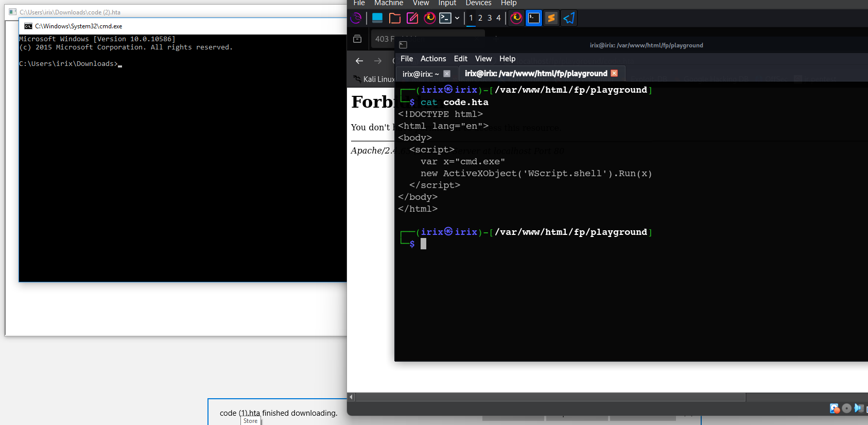868x425 pixels.
Task: Open the Kali Linux bookmark
Action: pos(373,79)
